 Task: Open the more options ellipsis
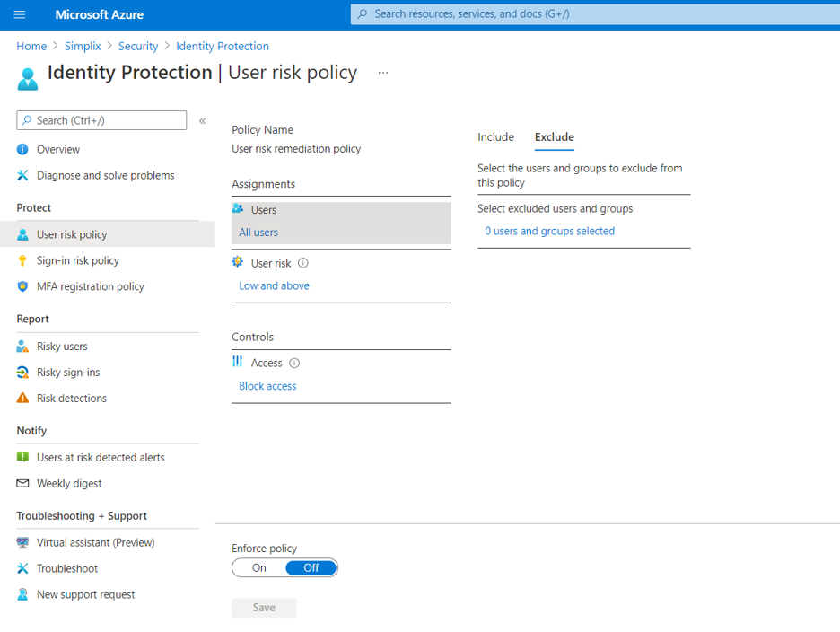pyautogui.click(x=383, y=73)
